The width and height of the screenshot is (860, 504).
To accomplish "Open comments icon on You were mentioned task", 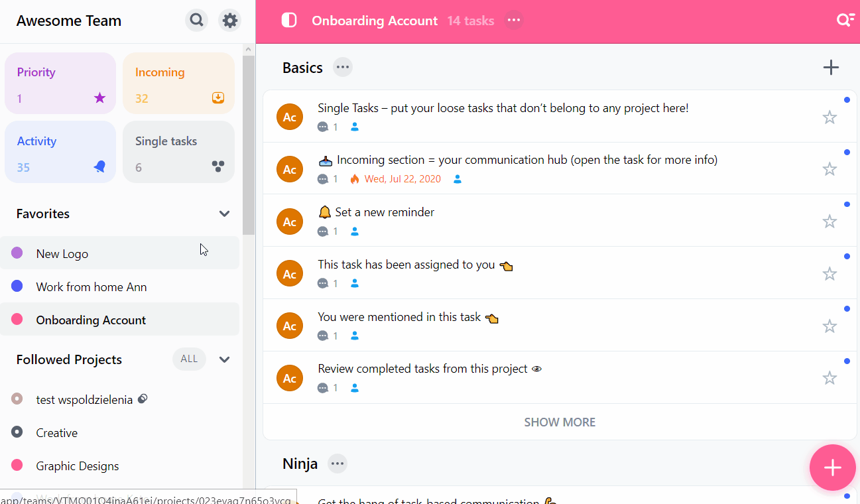I will (x=323, y=336).
